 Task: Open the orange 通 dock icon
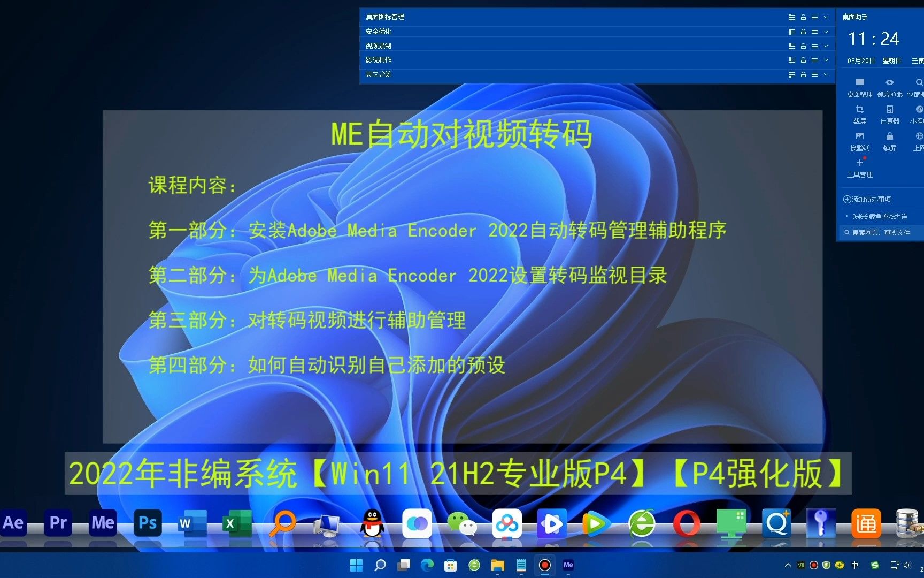point(866,523)
